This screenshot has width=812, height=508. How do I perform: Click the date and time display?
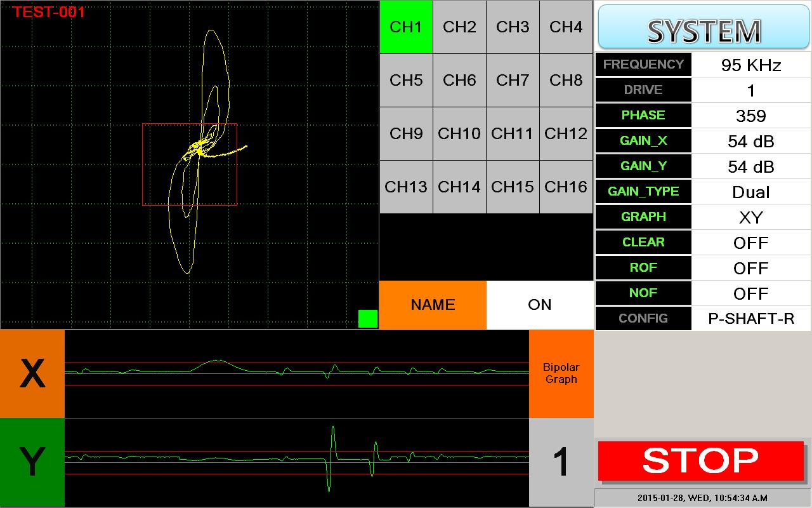(x=702, y=498)
